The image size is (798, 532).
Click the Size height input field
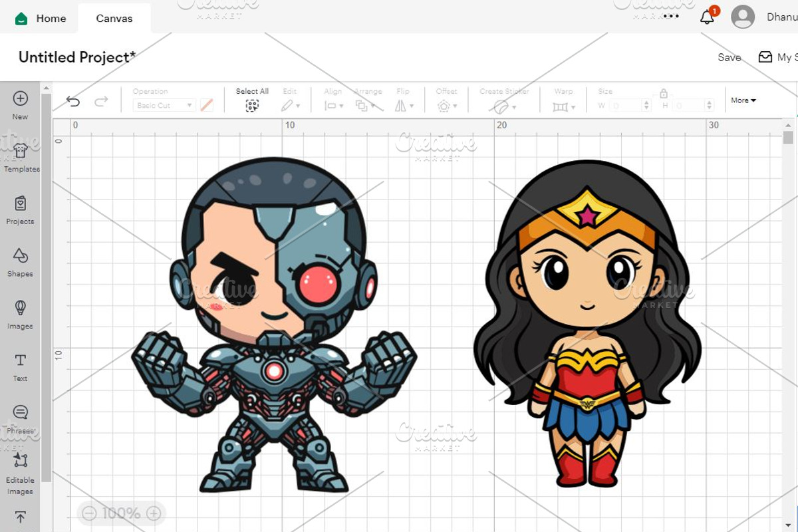click(688, 105)
